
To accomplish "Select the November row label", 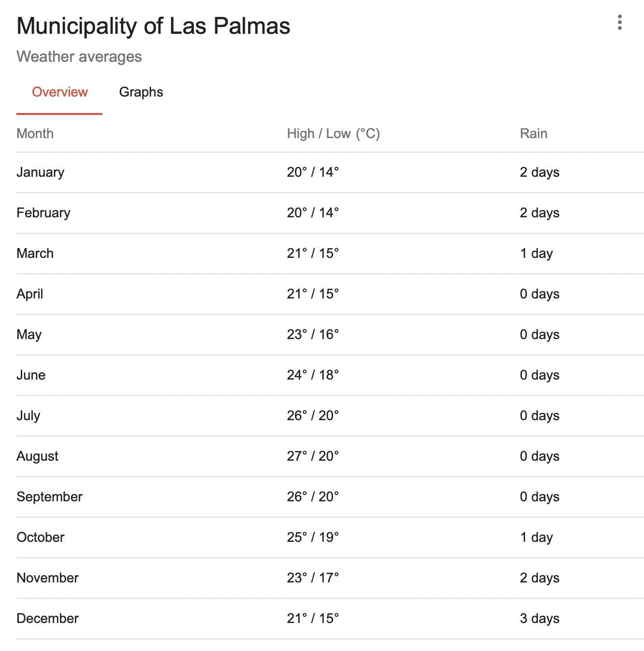I will pyautogui.click(x=47, y=578).
